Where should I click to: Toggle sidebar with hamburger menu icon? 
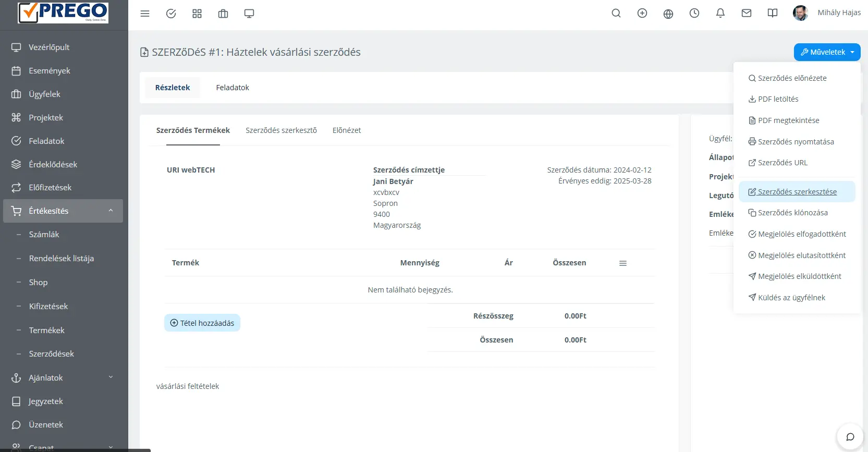145,14
